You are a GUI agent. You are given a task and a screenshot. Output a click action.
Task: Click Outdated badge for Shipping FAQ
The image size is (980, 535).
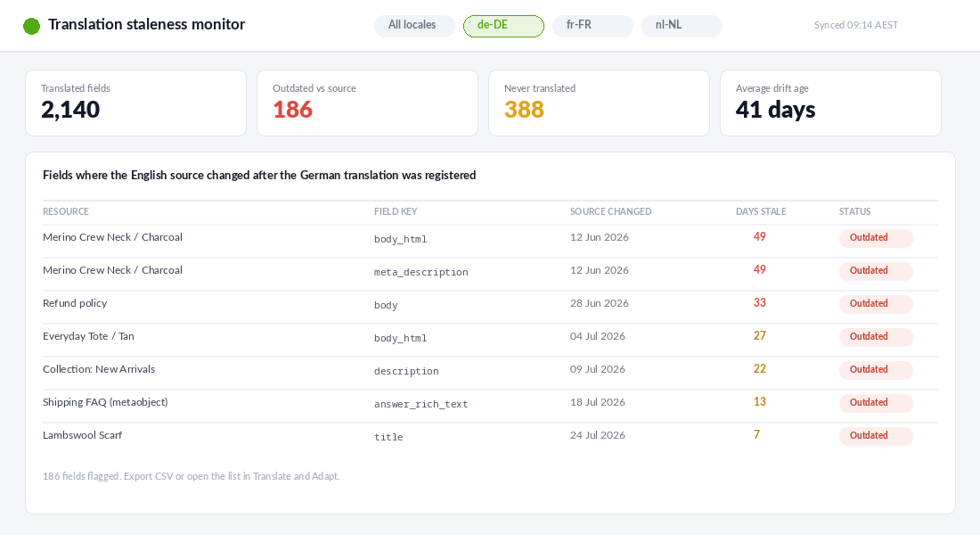[x=876, y=403]
